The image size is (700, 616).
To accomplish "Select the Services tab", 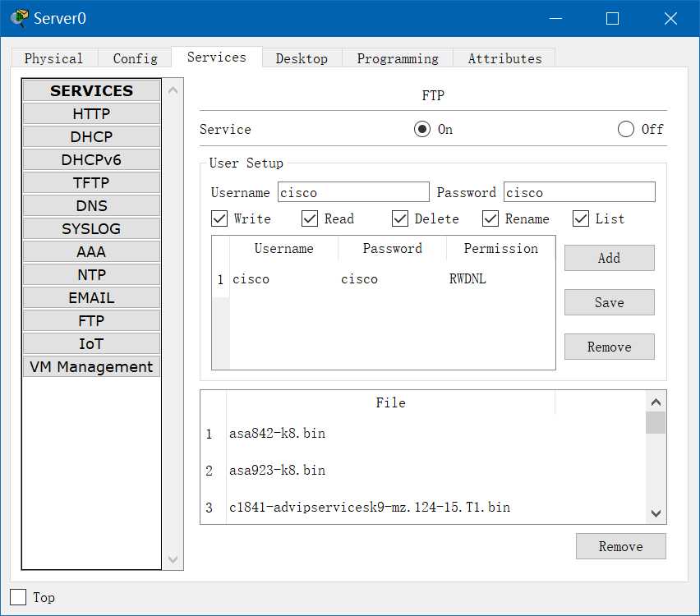I will pyautogui.click(x=217, y=57).
